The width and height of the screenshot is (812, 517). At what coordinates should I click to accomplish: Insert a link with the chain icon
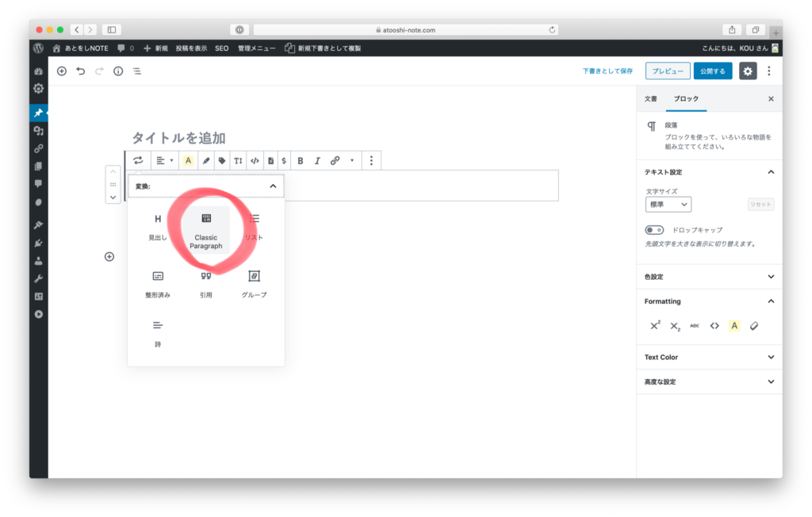pyautogui.click(x=335, y=161)
